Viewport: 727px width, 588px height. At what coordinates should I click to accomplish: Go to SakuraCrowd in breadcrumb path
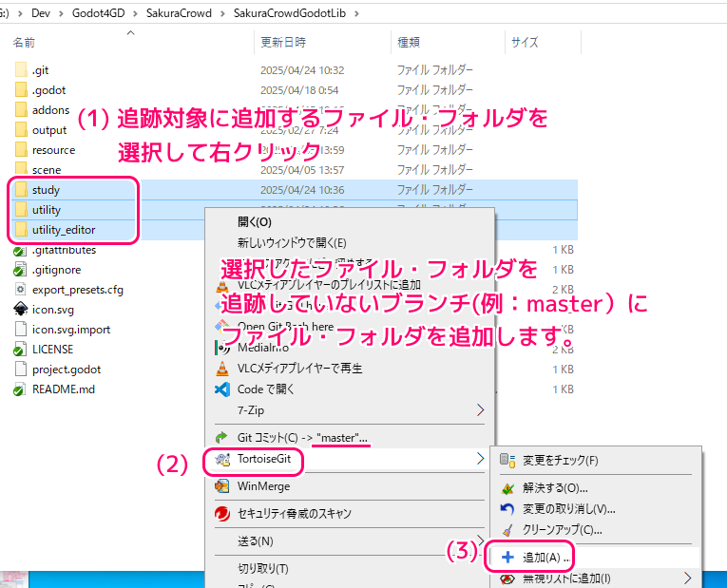point(179,13)
